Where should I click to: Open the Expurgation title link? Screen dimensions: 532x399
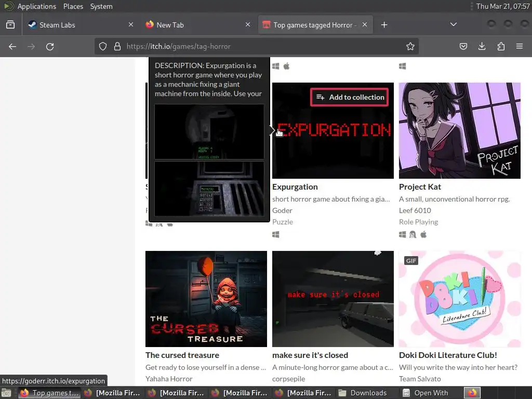(295, 187)
